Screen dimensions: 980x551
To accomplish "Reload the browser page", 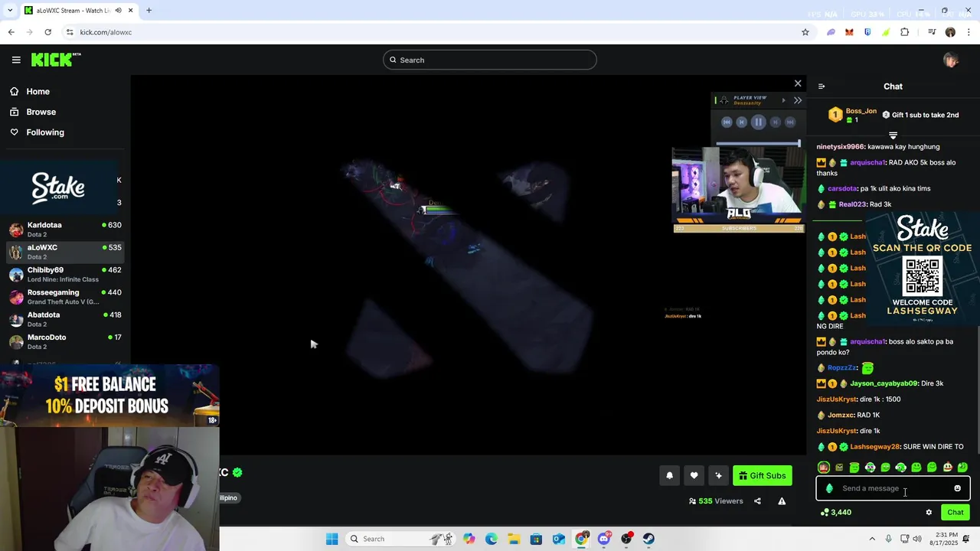I will coord(48,32).
